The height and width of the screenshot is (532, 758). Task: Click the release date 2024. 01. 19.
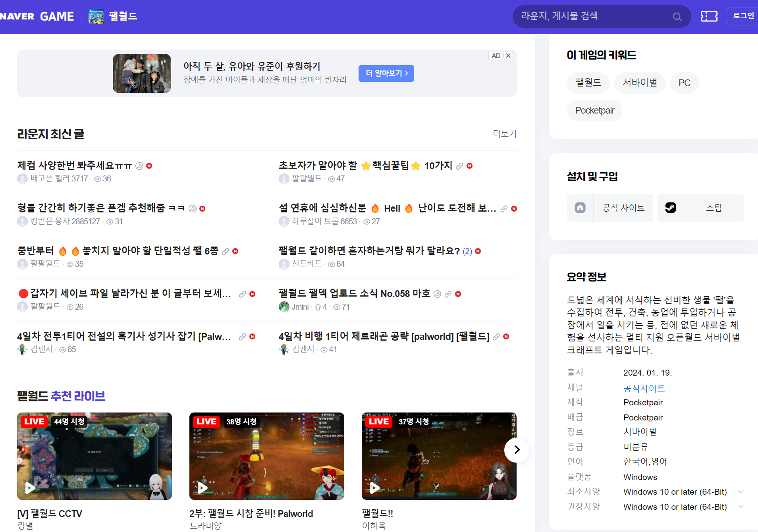tap(648, 373)
